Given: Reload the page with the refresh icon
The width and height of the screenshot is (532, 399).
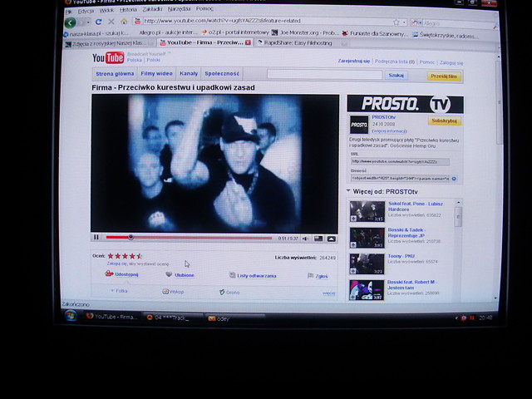Looking at the screenshot, I should 98,22.
